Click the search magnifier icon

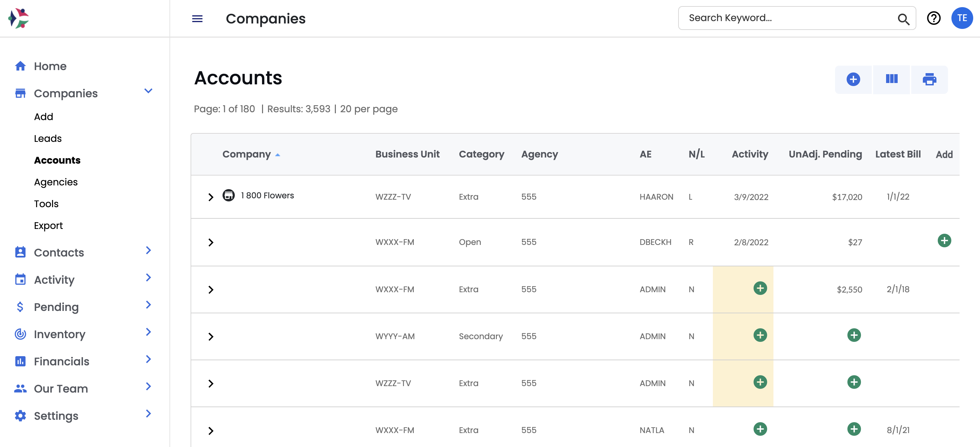tap(903, 19)
